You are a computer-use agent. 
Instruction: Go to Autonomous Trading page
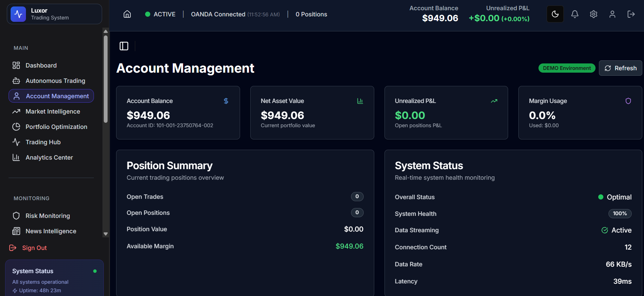click(55, 81)
